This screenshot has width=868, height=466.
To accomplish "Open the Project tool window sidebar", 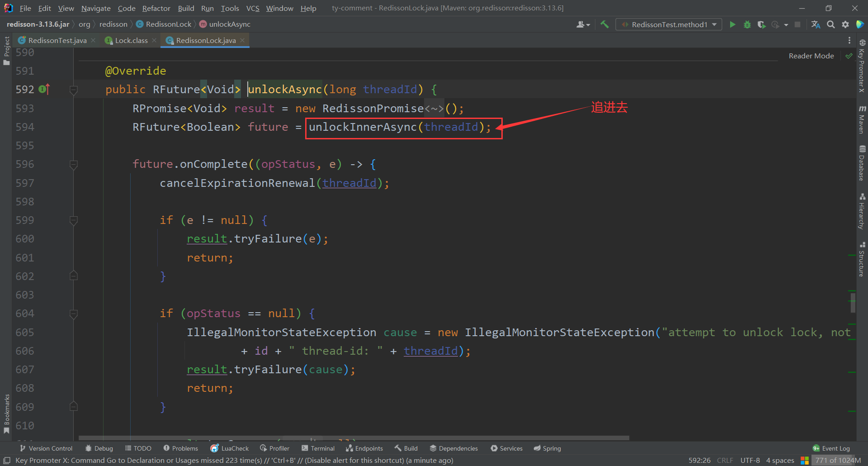I will tap(6, 50).
